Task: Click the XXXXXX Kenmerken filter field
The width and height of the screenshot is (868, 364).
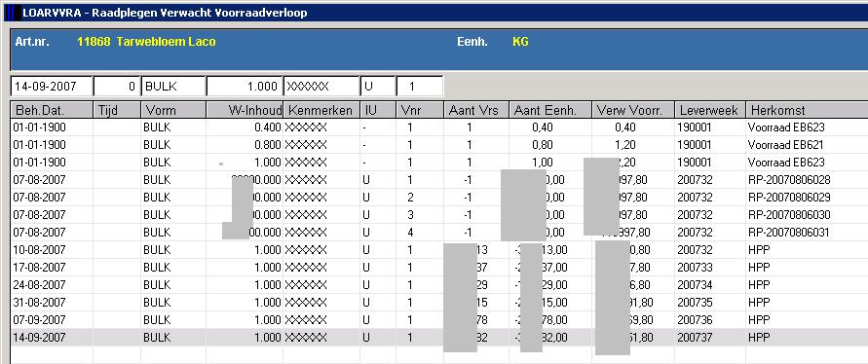Action: coord(321,87)
